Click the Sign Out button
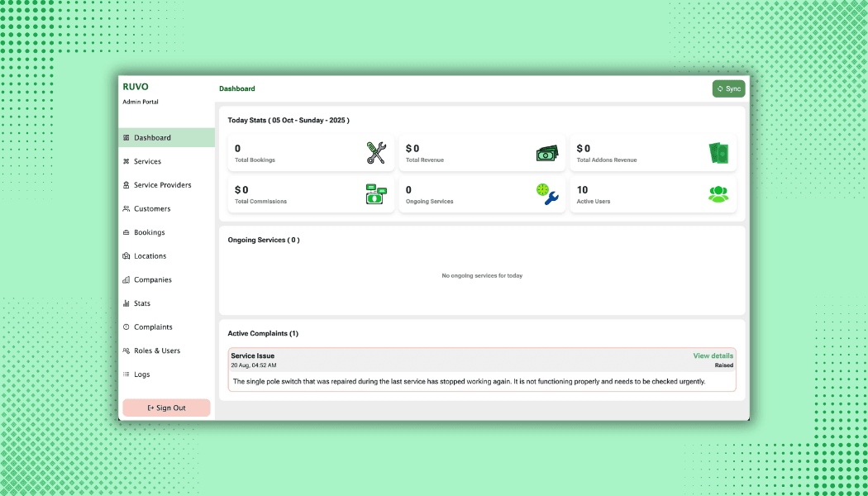The image size is (868, 496). [x=166, y=408]
